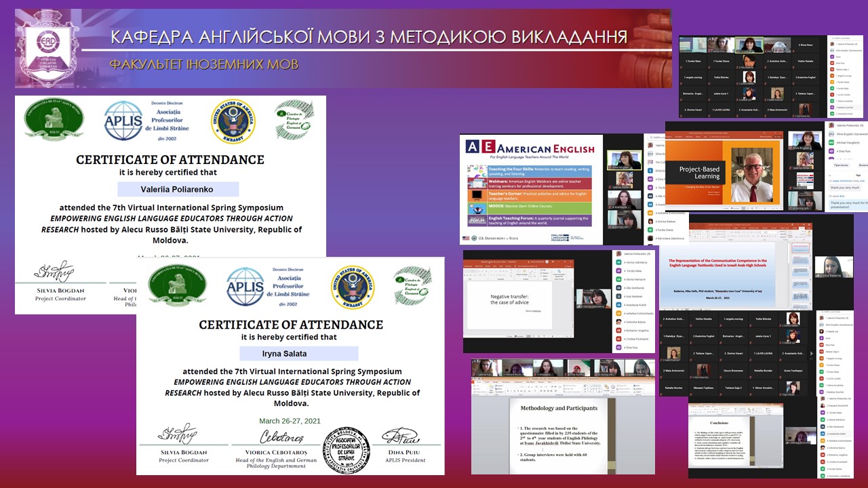Click the red 'Webinars' row on American English slide
868x488 pixels.
[x=529, y=184]
